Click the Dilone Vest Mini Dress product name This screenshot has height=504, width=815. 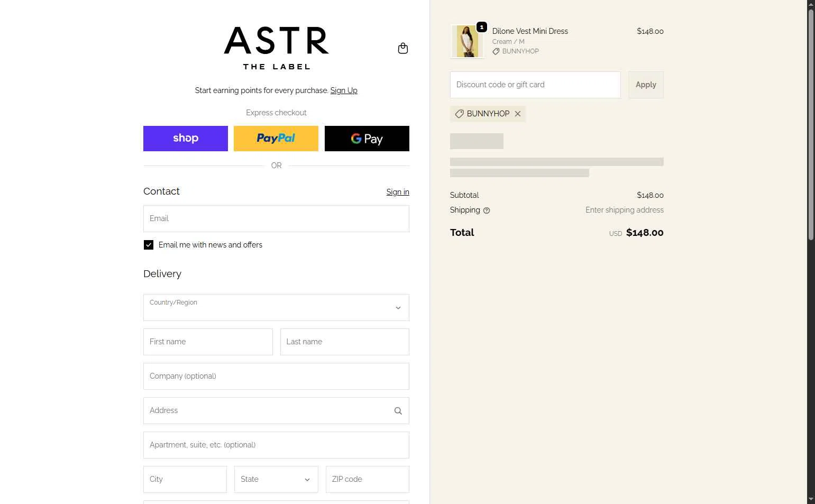[530, 31]
